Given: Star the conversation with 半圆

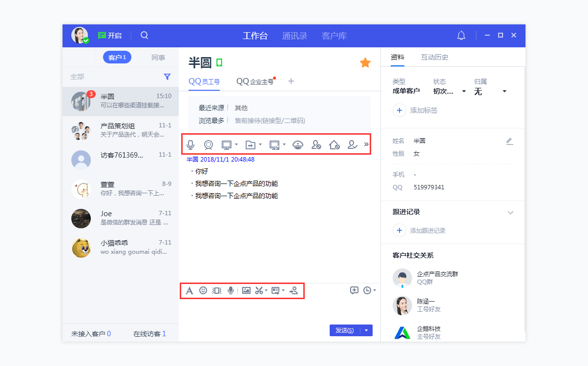Looking at the screenshot, I should 365,62.
